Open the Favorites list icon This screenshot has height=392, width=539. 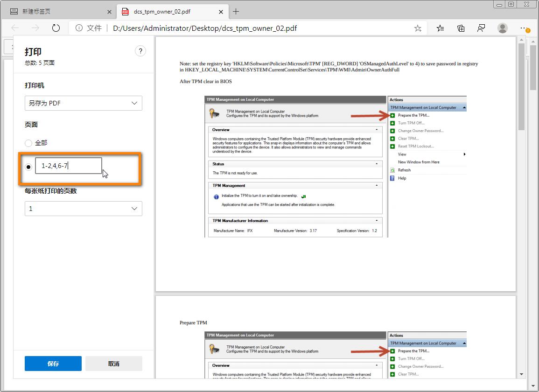440,28
